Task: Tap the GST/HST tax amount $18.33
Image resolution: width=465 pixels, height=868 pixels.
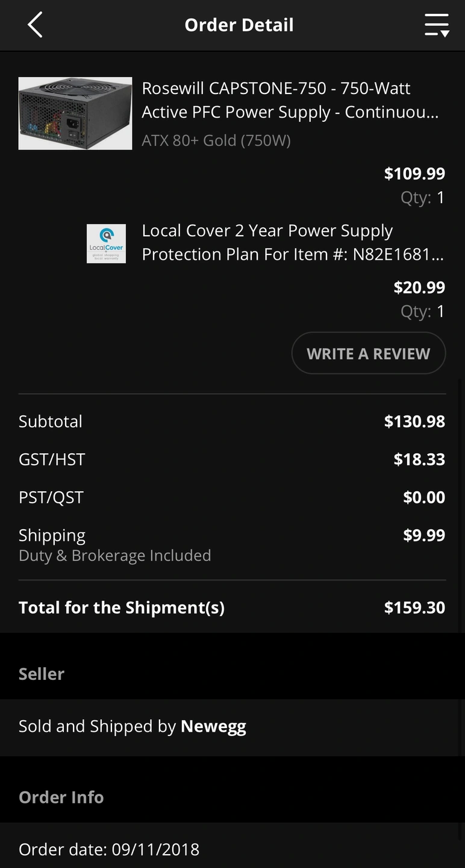Action: pos(419,459)
